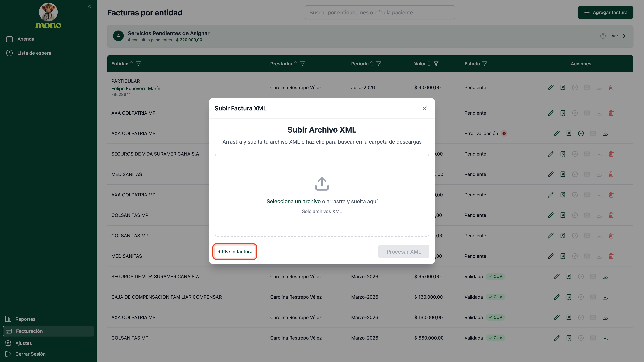The width and height of the screenshot is (644, 362).
Task: Click mail icon in PARTICULAR row
Action: click(587, 88)
